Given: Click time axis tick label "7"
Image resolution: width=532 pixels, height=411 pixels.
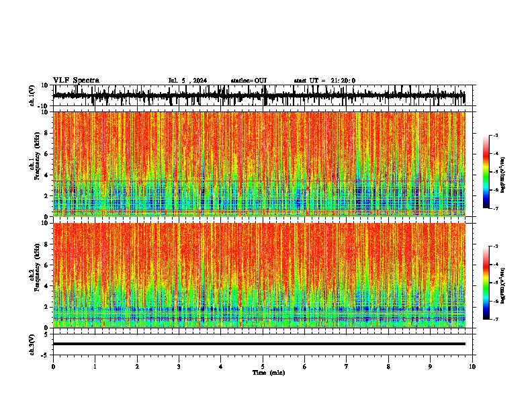Looking at the screenshot, I should (x=347, y=367).
